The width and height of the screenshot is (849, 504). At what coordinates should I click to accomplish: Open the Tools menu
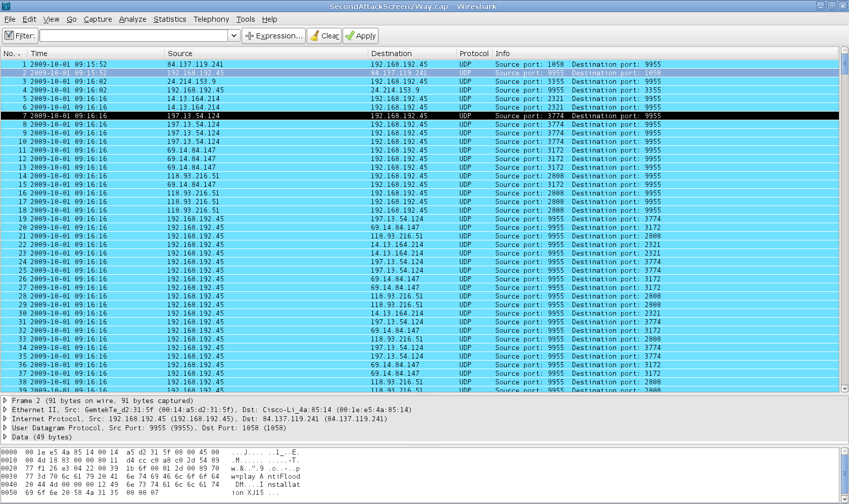pos(246,19)
